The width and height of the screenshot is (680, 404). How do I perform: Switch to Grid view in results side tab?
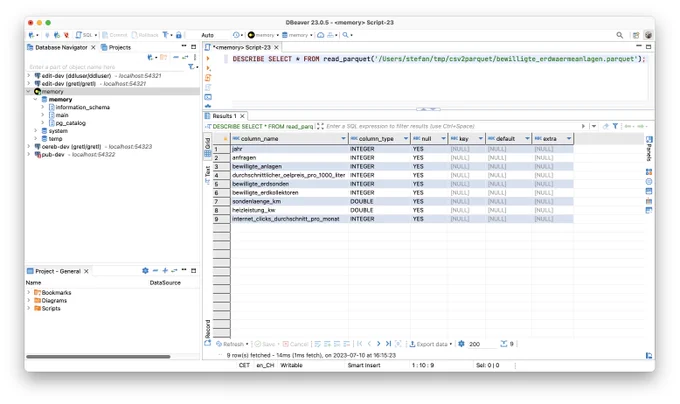[208, 147]
